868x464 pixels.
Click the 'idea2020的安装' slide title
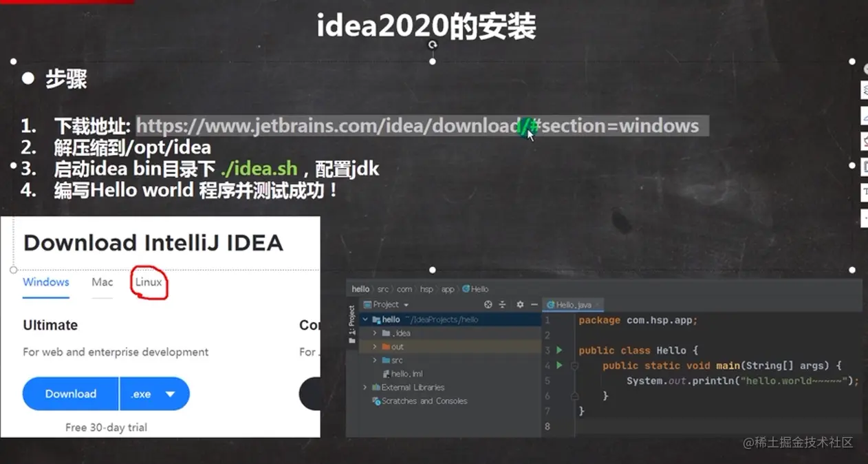point(426,26)
